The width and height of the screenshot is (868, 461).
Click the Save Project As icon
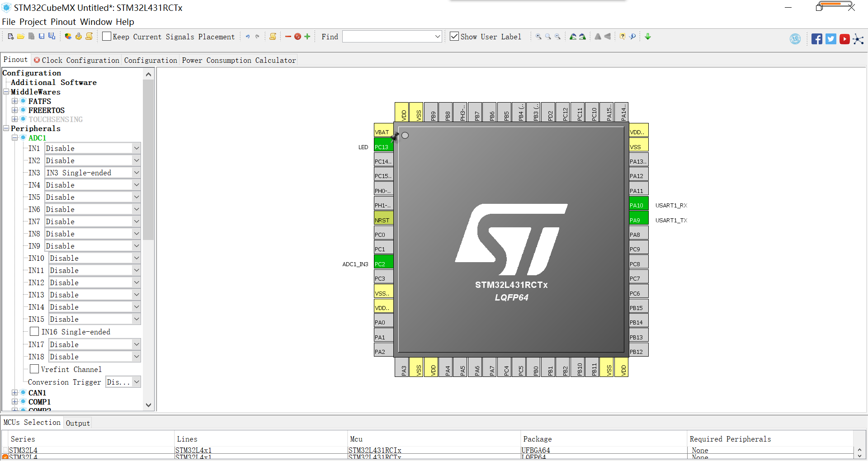pos(52,37)
